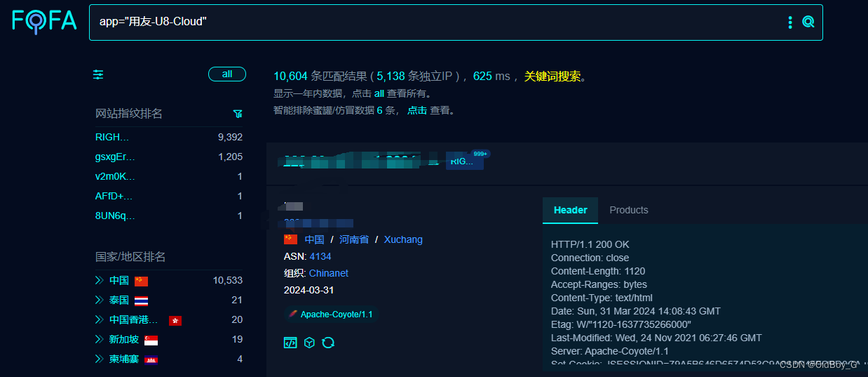Image resolution: width=868 pixels, height=377 pixels.
Task: Open the Chinanet organization link
Action: coord(329,273)
